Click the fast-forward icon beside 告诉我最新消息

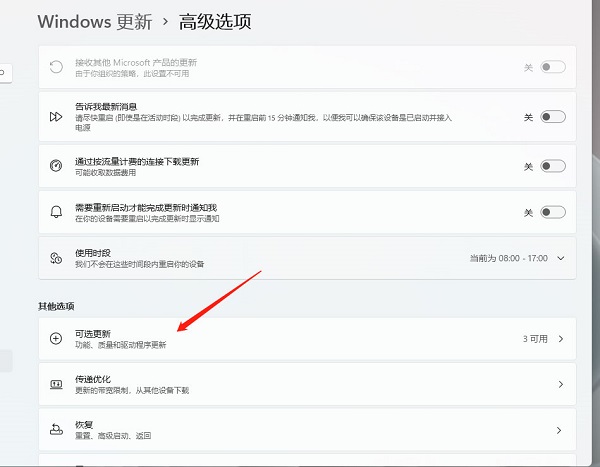(56, 117)
